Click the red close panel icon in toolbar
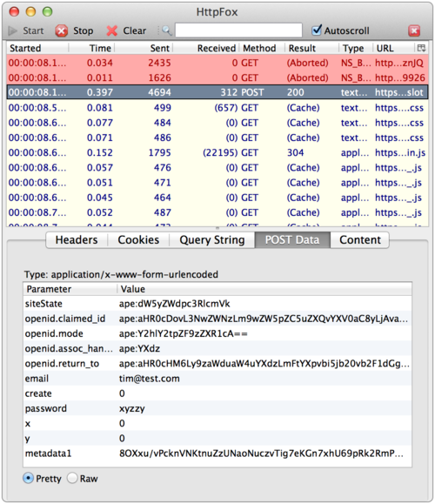This screenshot has height=504, width=435. click(414, 30)
